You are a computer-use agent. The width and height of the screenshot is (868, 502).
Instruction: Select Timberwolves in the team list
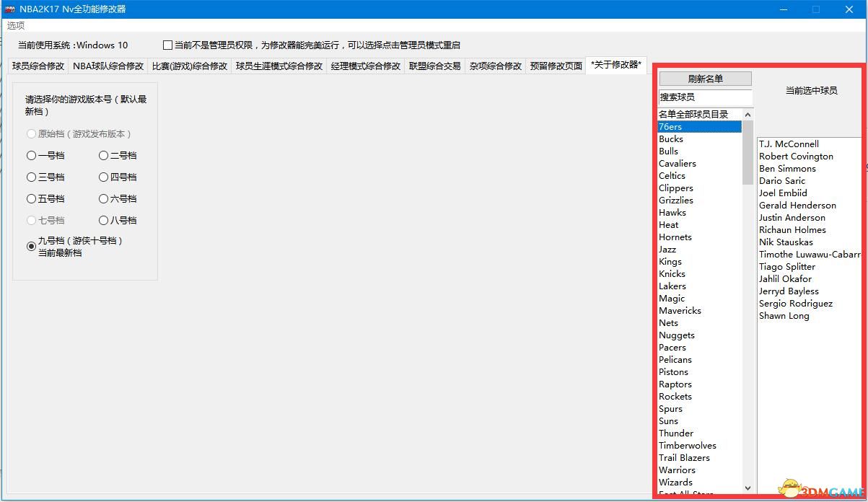pyautogui.click(x=699, y=446)
